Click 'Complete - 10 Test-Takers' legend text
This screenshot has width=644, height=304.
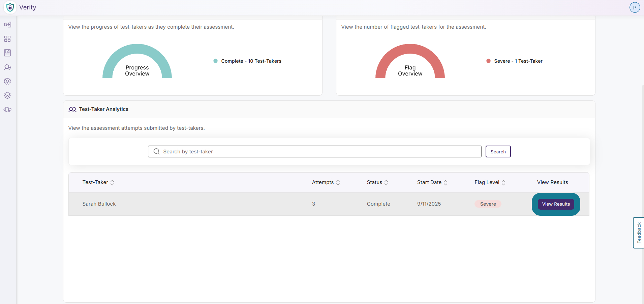(251, 61)
